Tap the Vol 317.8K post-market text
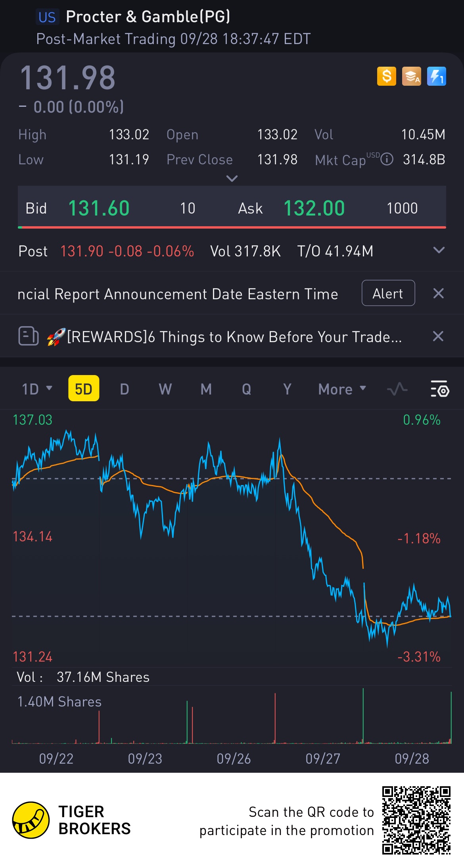 pyautogui.click(x=245, y=251)
